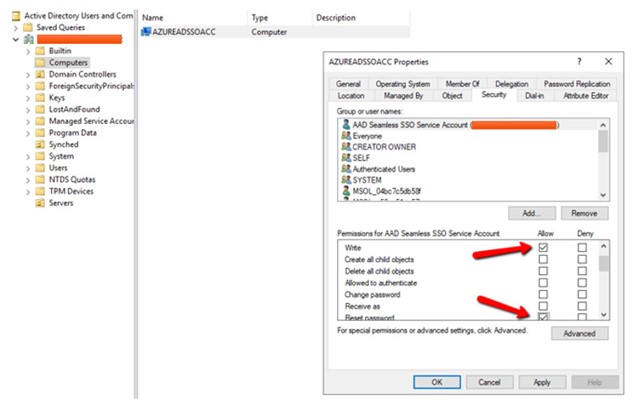Image resolution: width=635 pixels, height=406 pixels.
Task: Click the AZUREADSSOACC computer object icon
Action: [x=146, y=32]
